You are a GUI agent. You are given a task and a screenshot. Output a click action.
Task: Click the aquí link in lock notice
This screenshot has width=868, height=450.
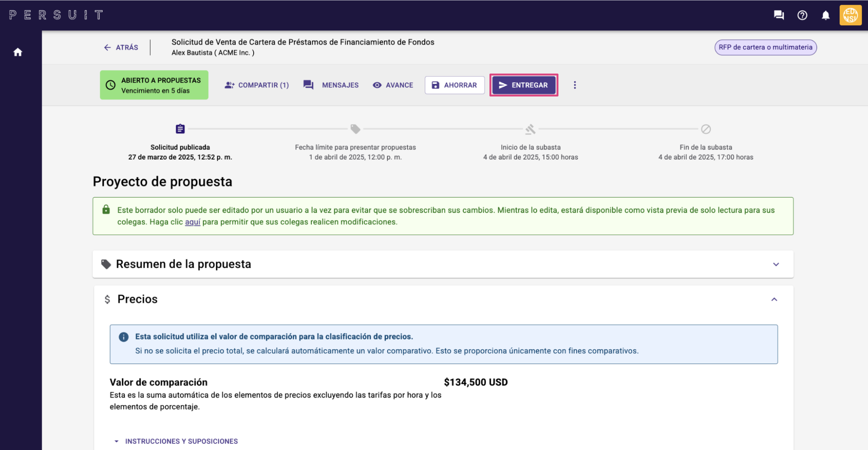(193, 222)
